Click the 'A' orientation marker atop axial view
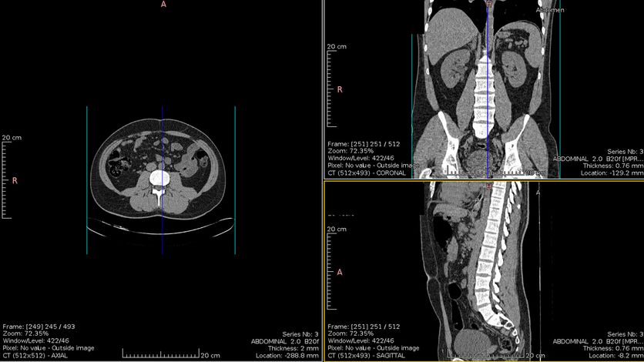This screenshot has height=362, width=644. tap(163, 5)
